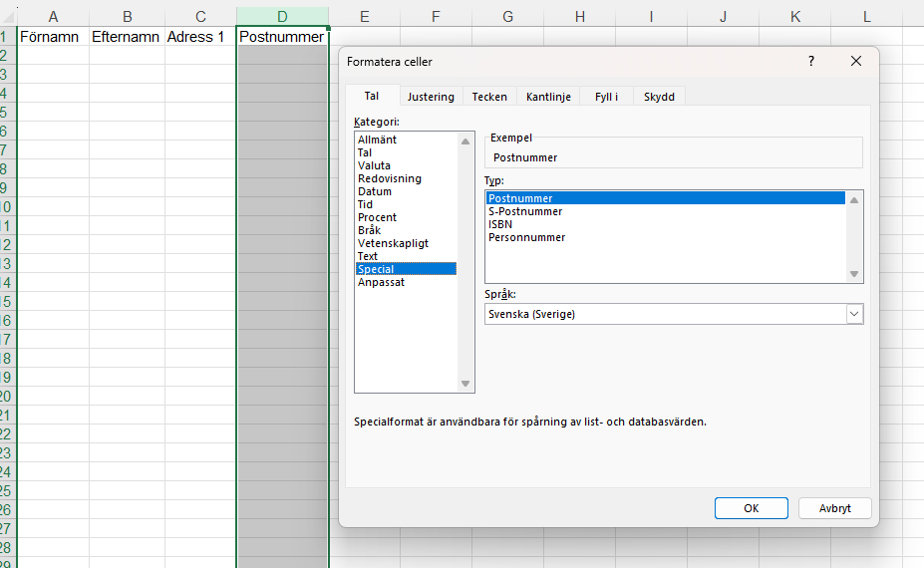Screen dimensions: 924x568
Task: Select Allmänt in Kategori list
Action: 406,140
